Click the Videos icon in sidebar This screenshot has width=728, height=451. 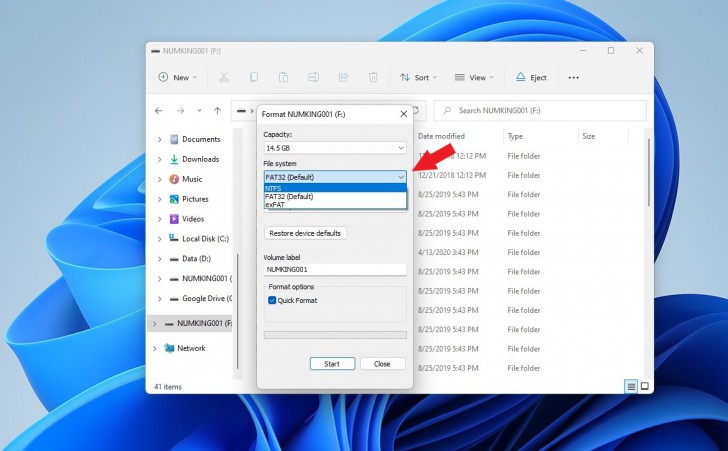coord(174,219)
